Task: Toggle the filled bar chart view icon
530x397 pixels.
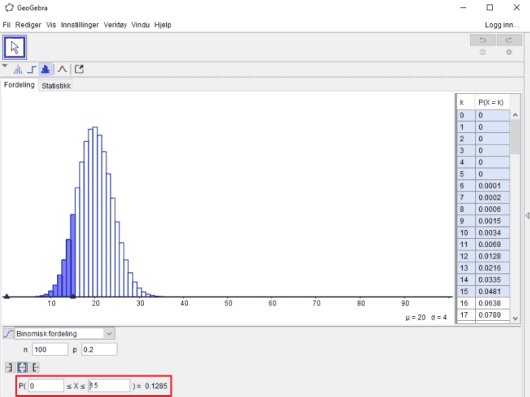Action: coord(45,69)
